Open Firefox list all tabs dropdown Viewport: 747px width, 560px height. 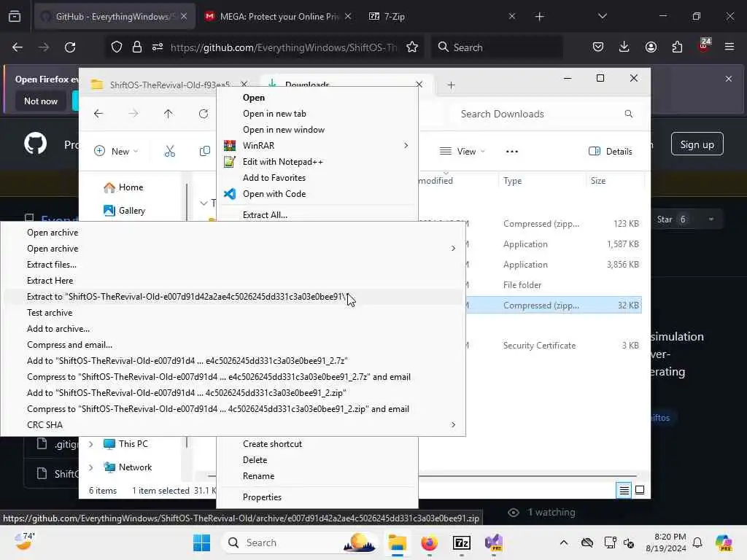click(602, 17)
